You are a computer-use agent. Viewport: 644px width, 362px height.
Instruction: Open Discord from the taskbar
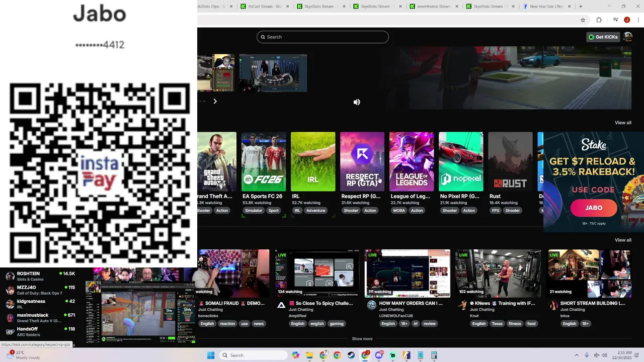click(379, 355)
